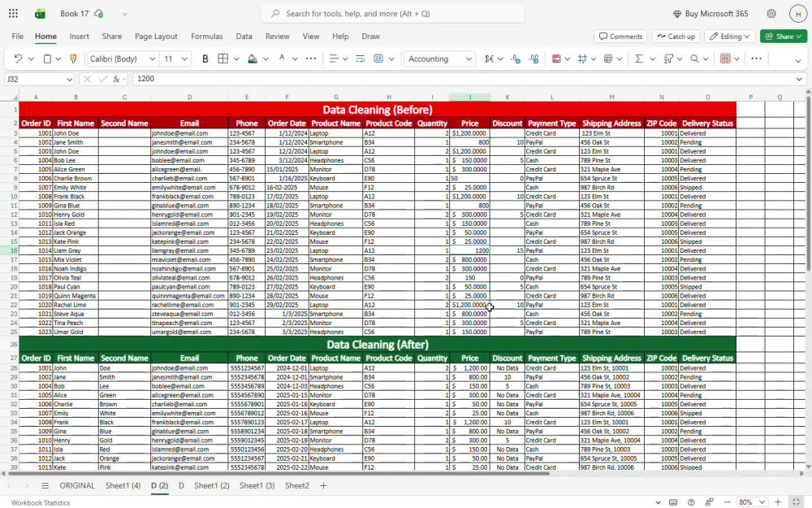Apply the Font Color letter A

pyautogui.click(x=282, y=59)
